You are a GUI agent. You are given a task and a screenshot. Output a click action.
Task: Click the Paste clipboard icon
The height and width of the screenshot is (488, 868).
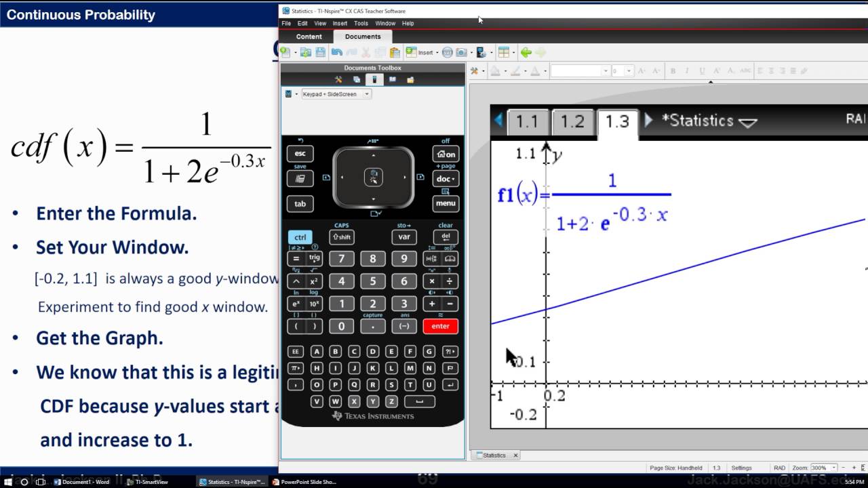395,52
